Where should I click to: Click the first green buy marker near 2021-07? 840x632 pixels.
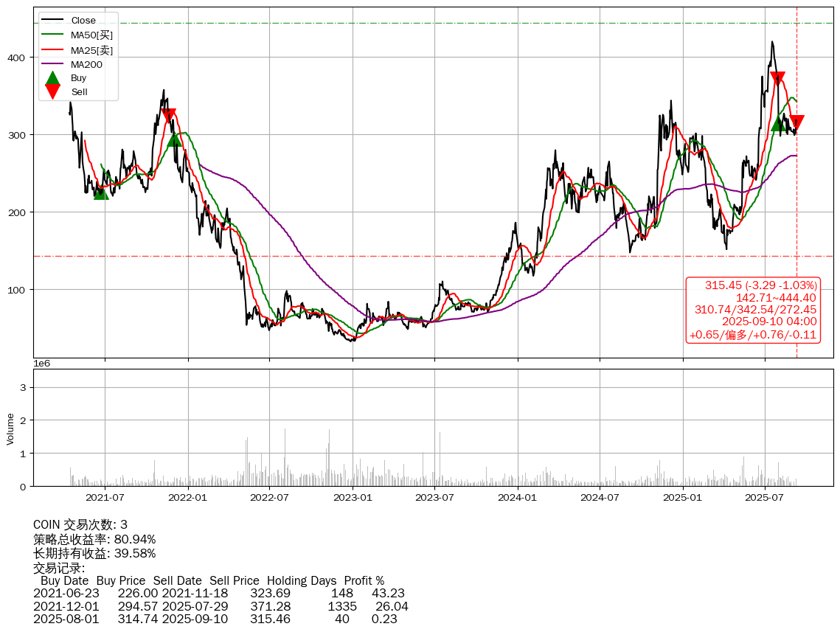pos(101,192)
